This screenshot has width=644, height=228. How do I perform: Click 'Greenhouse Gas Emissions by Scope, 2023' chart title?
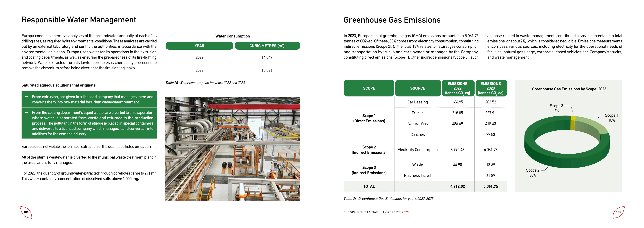click(x=569, y=89)
